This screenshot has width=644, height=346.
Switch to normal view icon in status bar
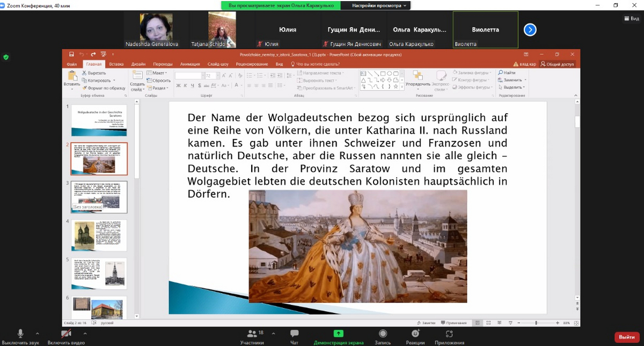point(477,323)
